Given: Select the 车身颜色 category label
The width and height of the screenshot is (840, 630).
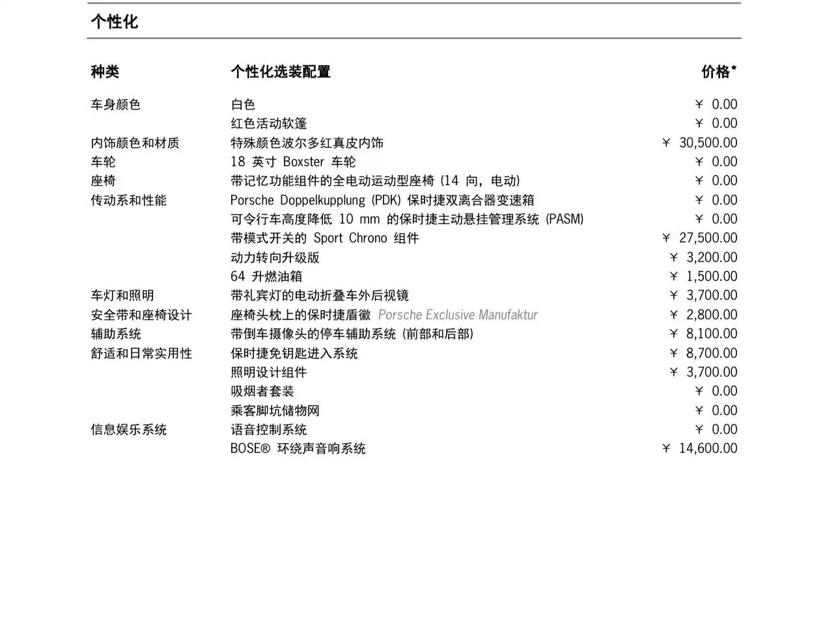Looking at the screenshot, I should click(x=115, y=104).
